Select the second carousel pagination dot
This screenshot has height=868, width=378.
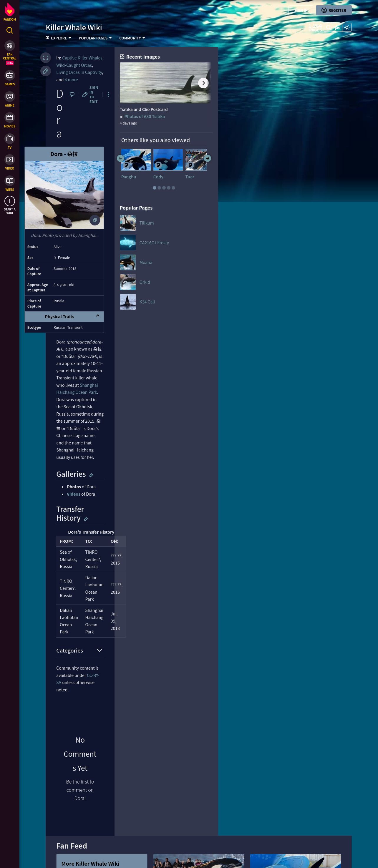[x=159, y=188]
